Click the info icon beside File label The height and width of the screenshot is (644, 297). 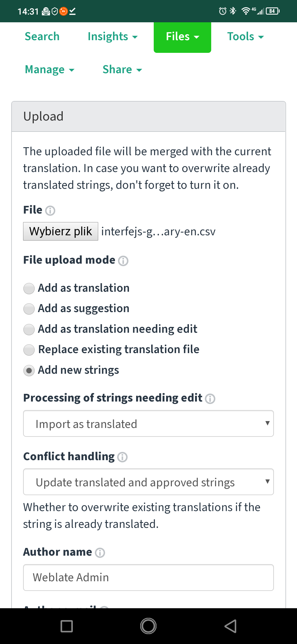(50, 211)
